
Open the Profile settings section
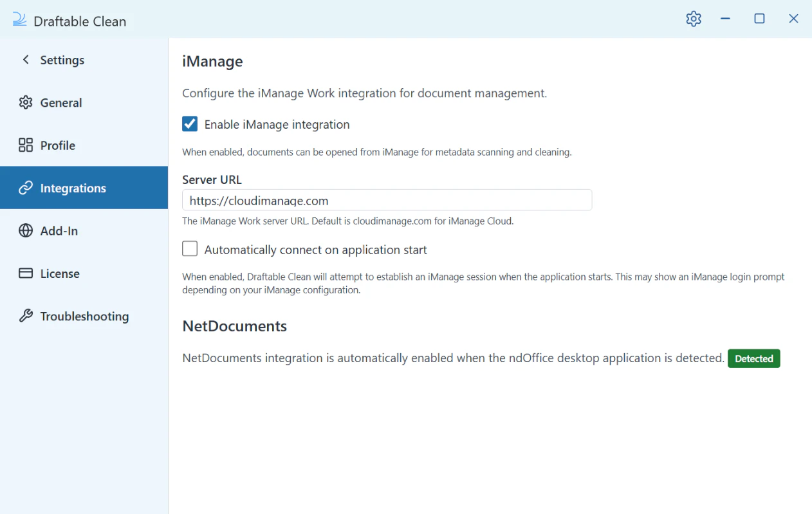click(x=84, y=145)
